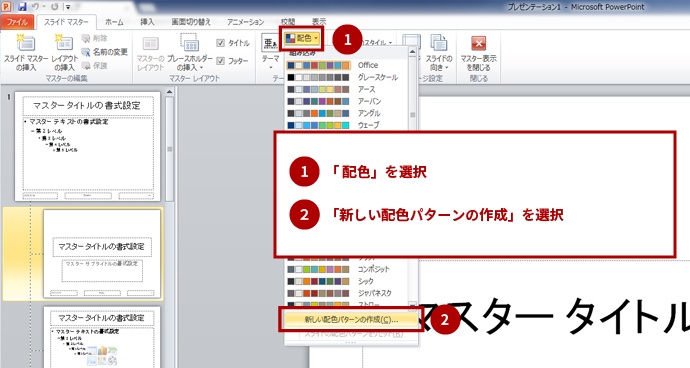Click the redo icon in title bar
This screenshot has width=690, height=368.
(55, 7)
